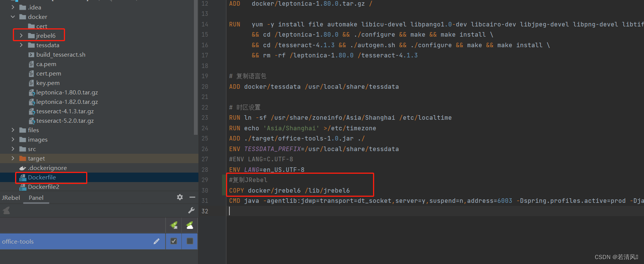Image resolution: width=644 pixels, height=264 pixels.
Task: Open JRebel panel settings gear
Action: tap(180, 197)
